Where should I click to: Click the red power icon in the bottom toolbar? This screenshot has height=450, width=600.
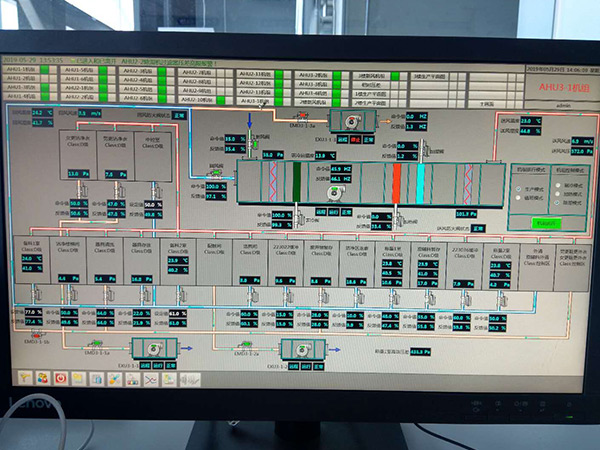point(60,378)
